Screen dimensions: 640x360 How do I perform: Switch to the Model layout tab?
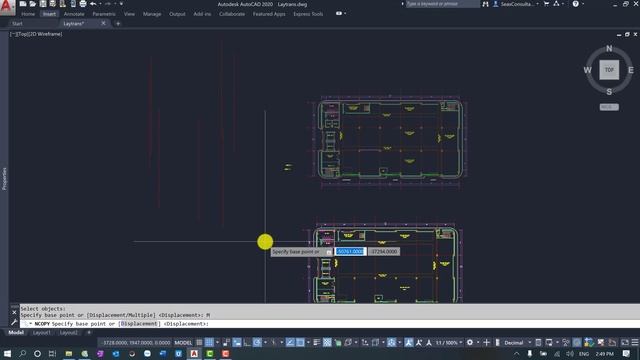tap(16, 333)
